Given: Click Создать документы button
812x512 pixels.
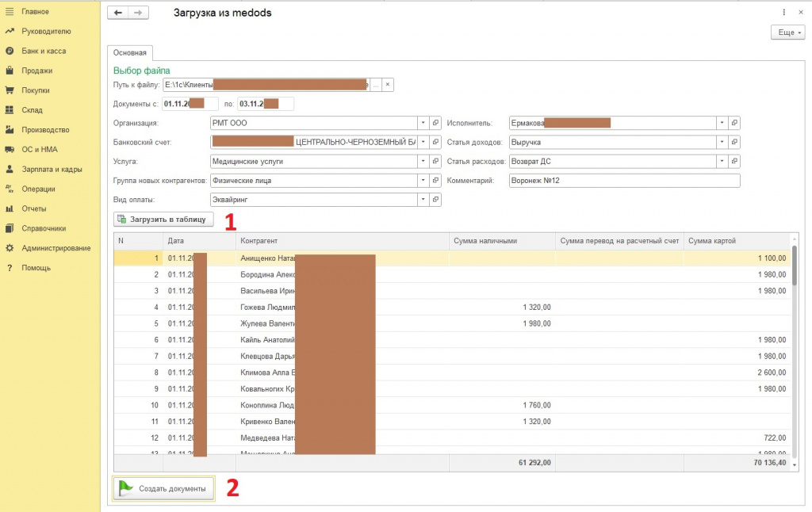Looking at the screenshot, I should point(163,488).
